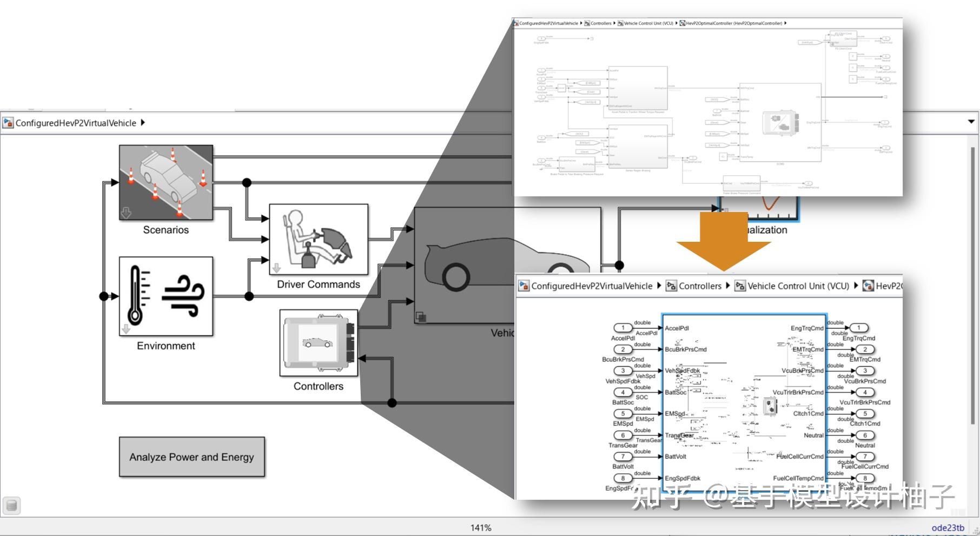
Task: Select the Controllers ECU block
Action: click(318, 342)
